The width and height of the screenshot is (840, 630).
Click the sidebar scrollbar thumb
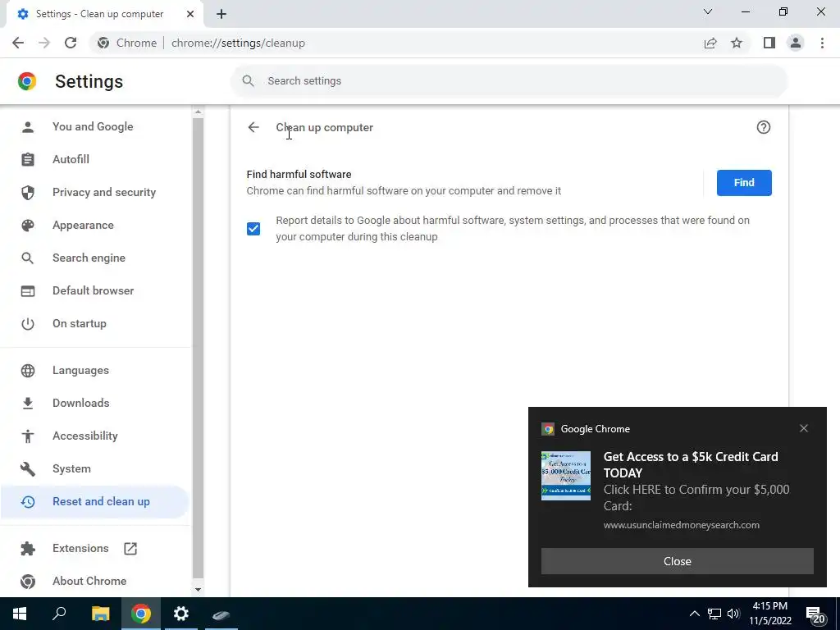198,348
